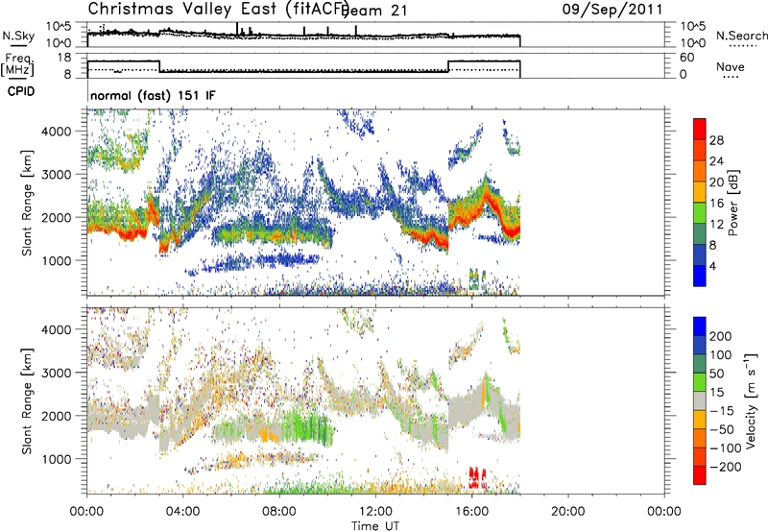
Task: Click the 28 label on power colorbar
Action: click(716, 140)
